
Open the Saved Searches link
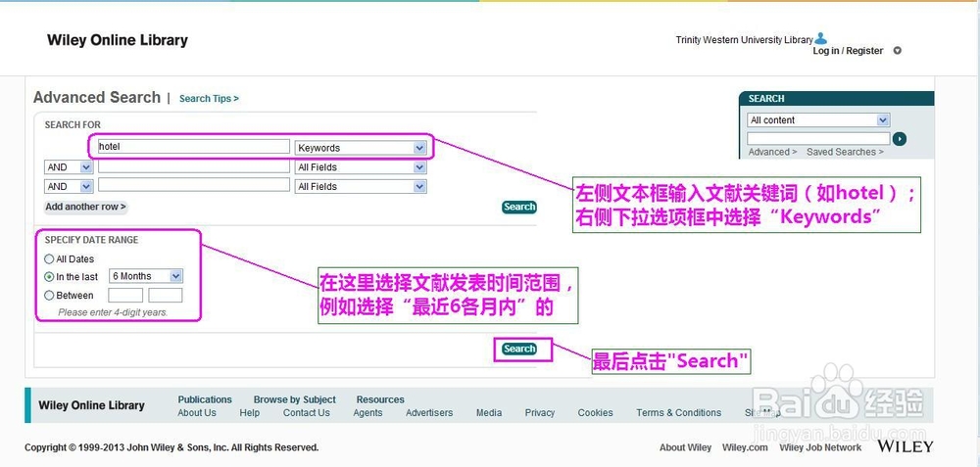[x=845, y=152]
